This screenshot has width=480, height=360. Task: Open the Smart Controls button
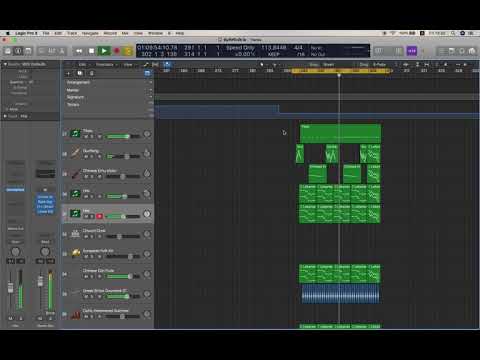coord(42,51)
